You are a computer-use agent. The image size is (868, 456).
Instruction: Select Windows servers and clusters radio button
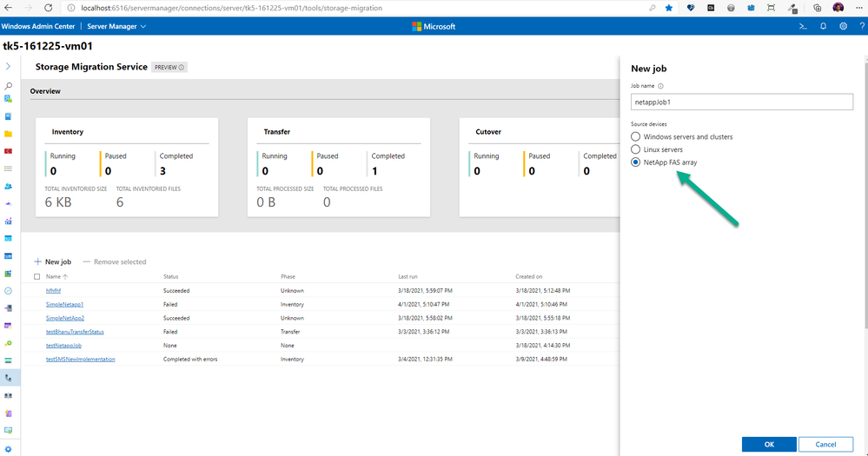(x=635, y=136)
